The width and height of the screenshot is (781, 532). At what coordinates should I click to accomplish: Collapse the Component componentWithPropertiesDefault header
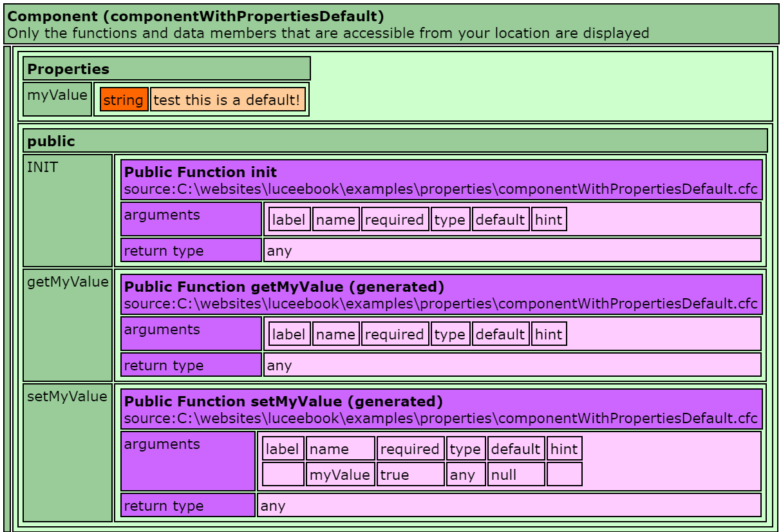(x=390, y=24)
